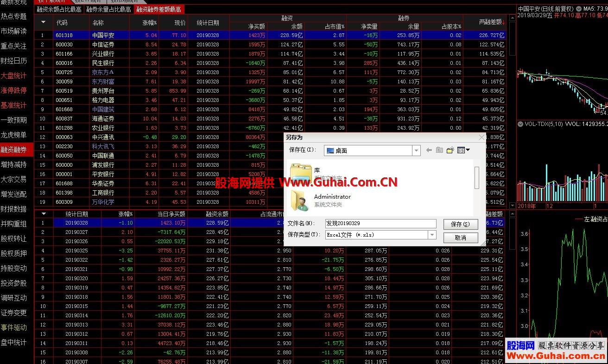
Task: Open 涨停跌停 in the left sidebar
Action: (14, 90)
